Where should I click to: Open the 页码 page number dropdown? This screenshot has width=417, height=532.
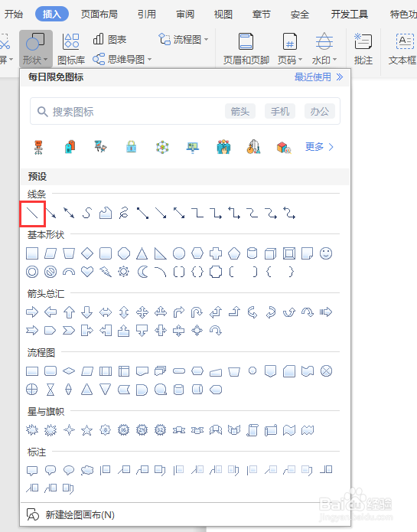[x=290, y=49]
